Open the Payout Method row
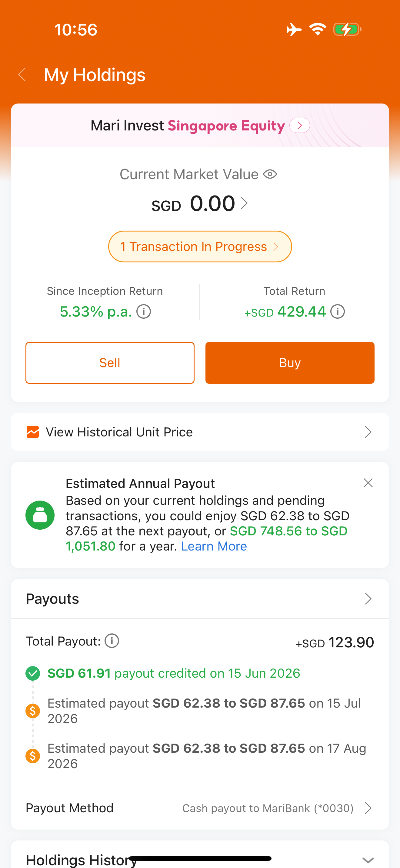The width and height of the screenshot is (400, 868). tap(200, 808)
